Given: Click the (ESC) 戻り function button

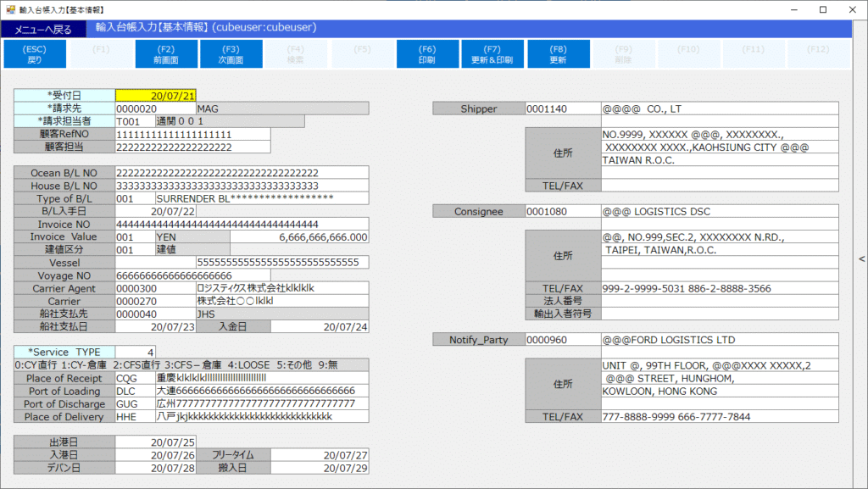Looking at the screenshot, I should pyautogui.click(x=35, y=54).
